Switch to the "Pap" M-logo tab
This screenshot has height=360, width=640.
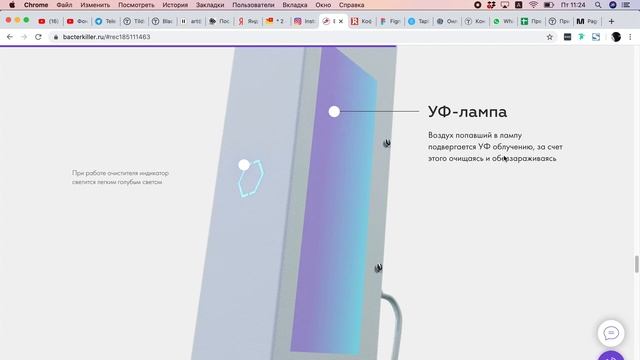tap(587, 21)
